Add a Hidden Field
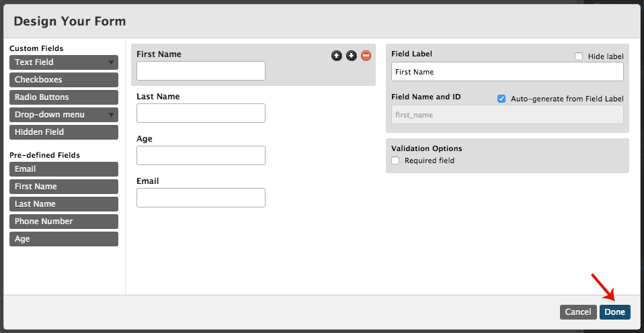Viewport: 644px width, 333px height. (x=64, y=132)
